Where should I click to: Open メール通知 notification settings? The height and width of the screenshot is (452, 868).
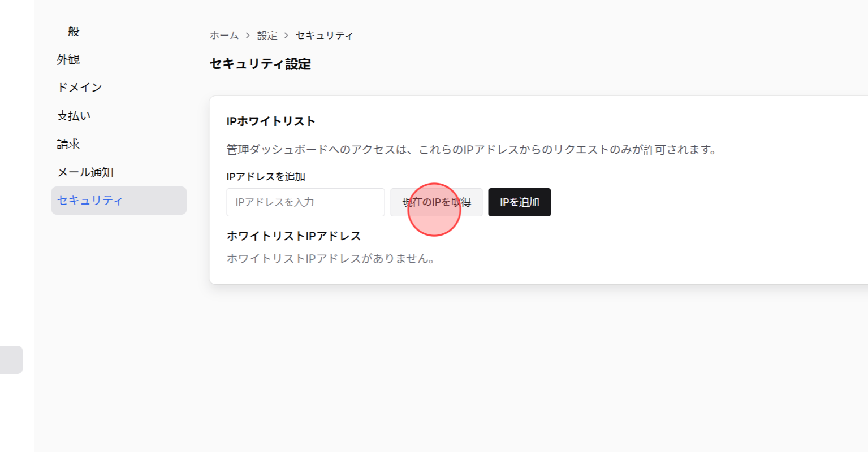point(85,172)
